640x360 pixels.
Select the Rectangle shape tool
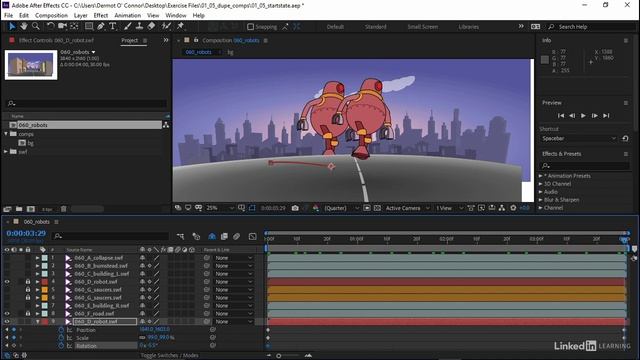tap(89, 27)
